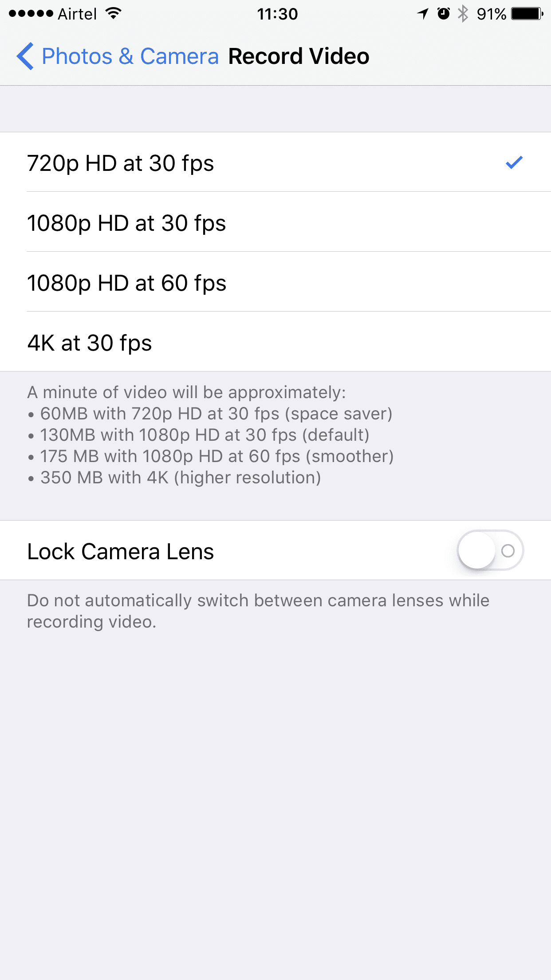The height and width of the screenshot is (980, 551).
Task: Toggle the Lock Camera Lens switch
Action: pyautogui.click(x=490, y=550)
